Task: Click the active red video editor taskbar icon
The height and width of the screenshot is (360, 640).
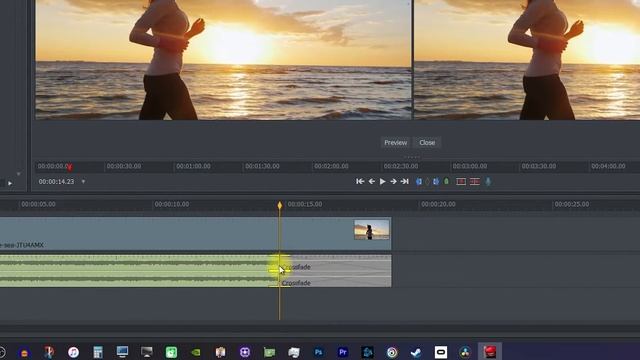Action: 490,352
